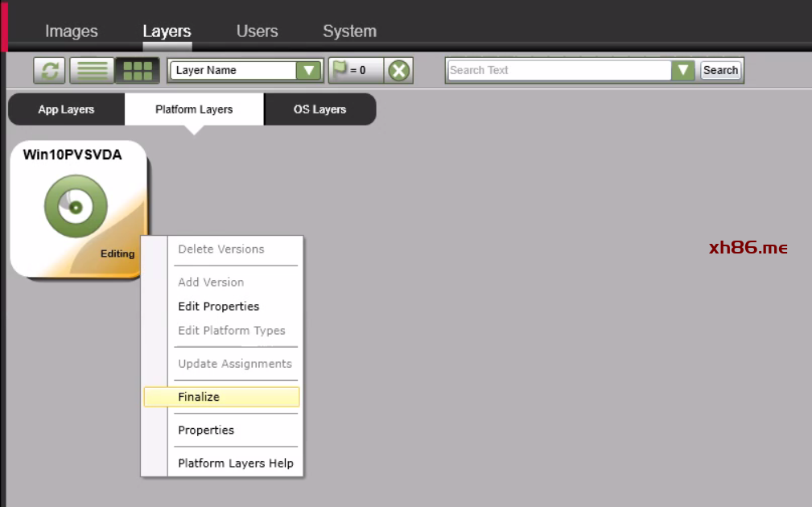
Task: Open the Images tab
Action: pos(72,31)
